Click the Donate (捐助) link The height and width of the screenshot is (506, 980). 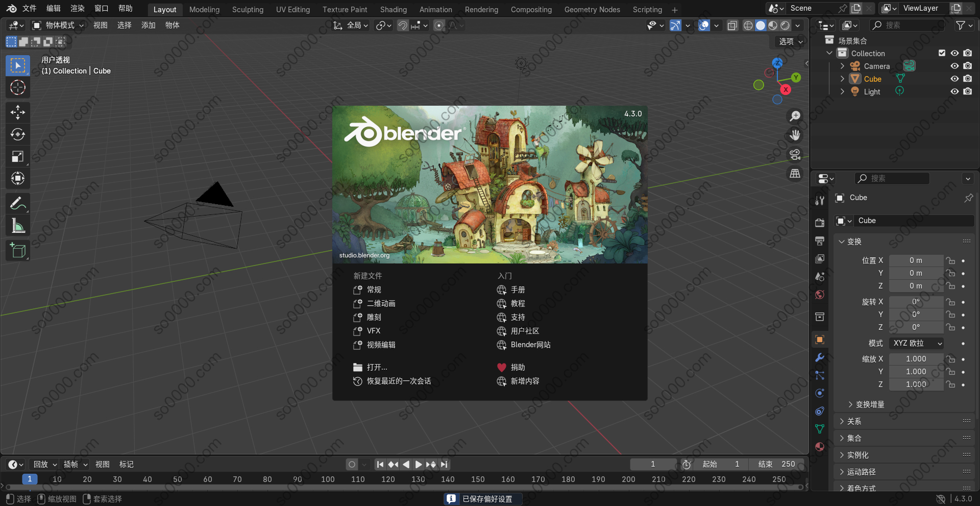coord(518,367)
